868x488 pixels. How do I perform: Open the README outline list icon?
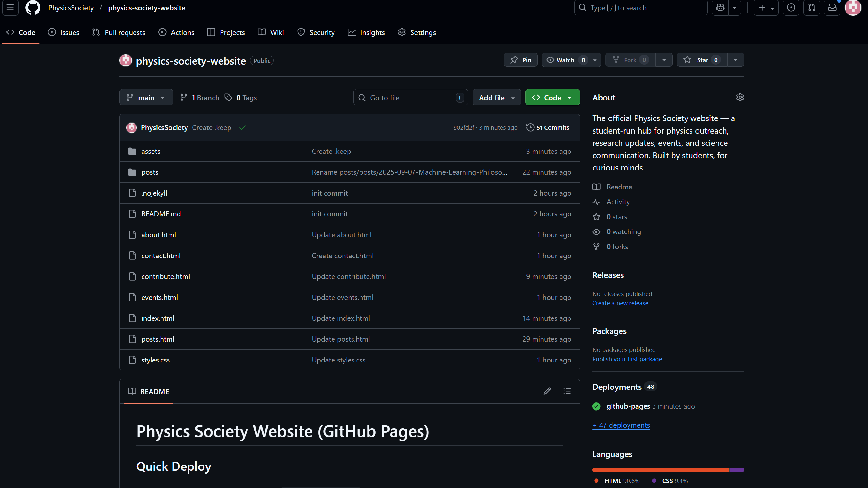[x=567, y=391]
